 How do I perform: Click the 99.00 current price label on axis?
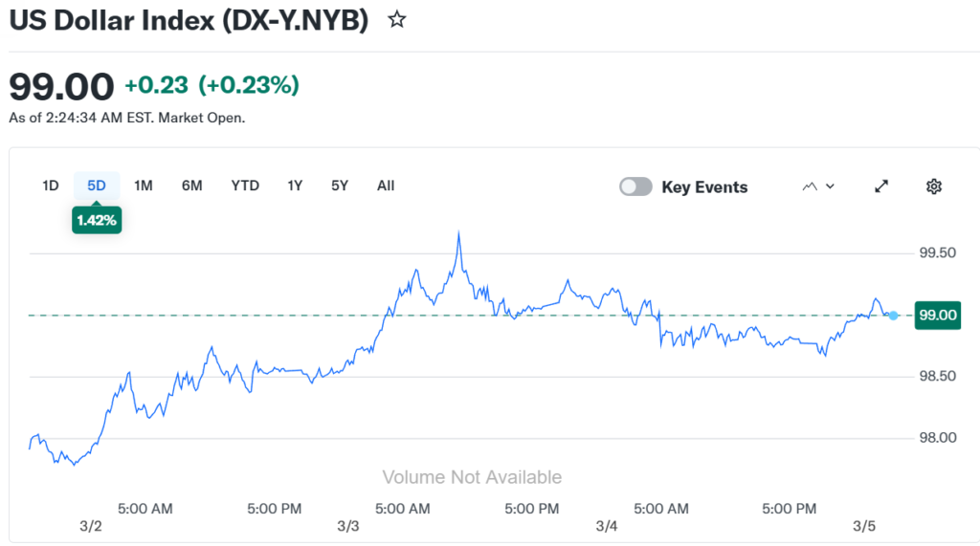tap(937, 316)
